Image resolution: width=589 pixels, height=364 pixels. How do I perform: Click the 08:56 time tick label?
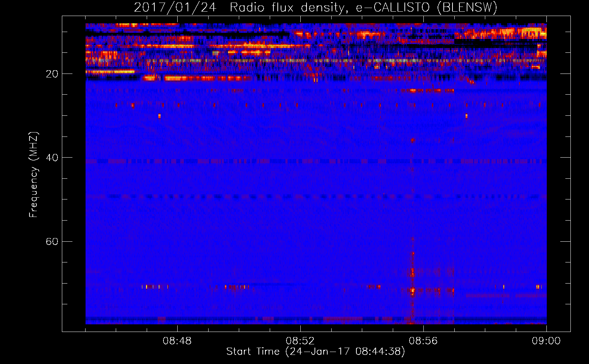423,341
